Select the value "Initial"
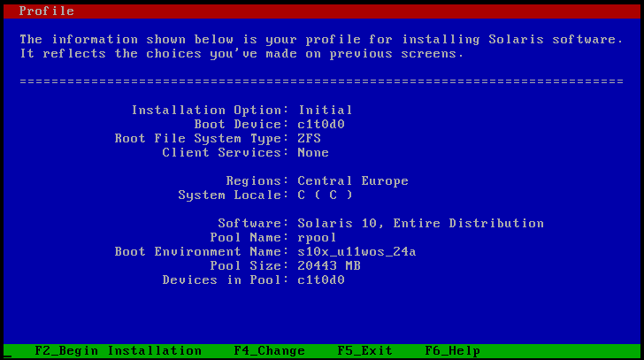This screenshot has height=360, width=644. click(325, 110)
